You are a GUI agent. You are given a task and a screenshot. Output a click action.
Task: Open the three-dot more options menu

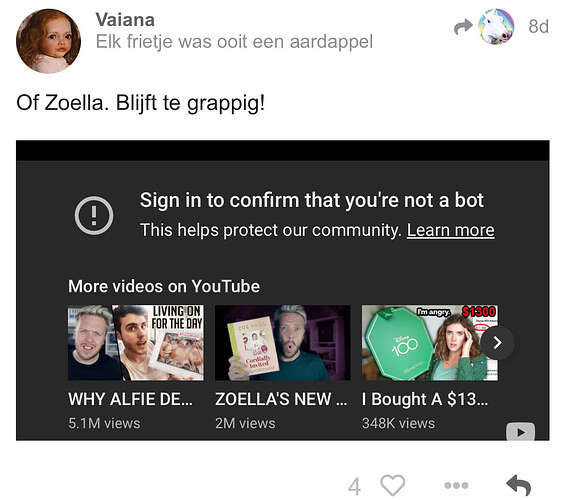tap(456, 485)
